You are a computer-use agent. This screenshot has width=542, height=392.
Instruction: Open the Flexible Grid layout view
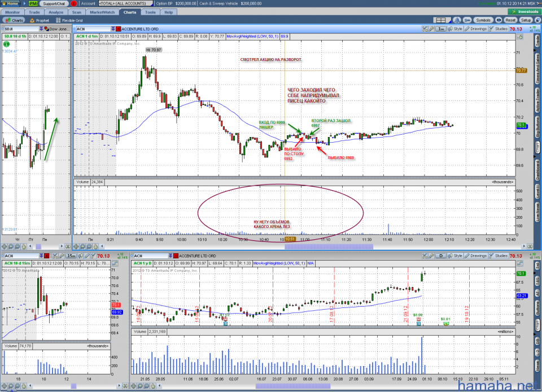coord(72,20)
